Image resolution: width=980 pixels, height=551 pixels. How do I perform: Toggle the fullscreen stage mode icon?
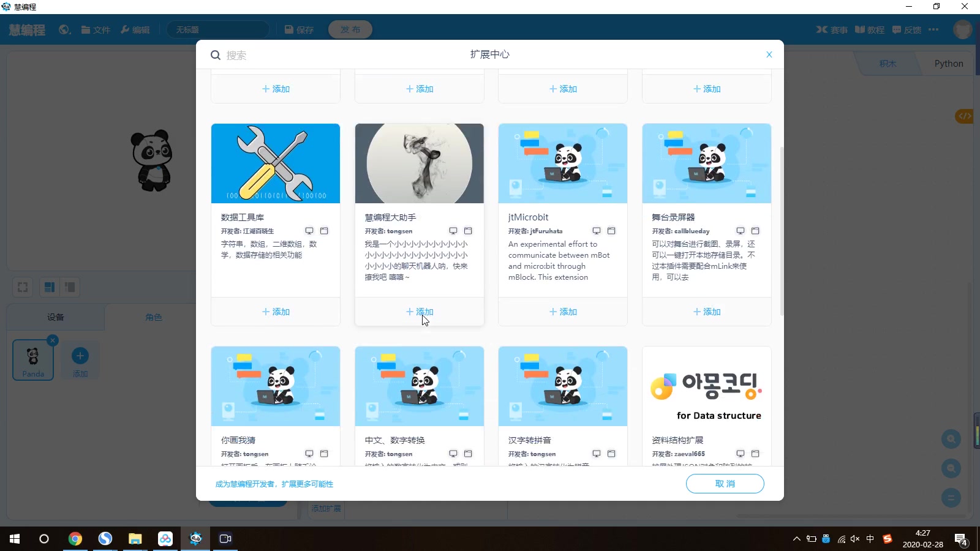(x=22, y=287)
